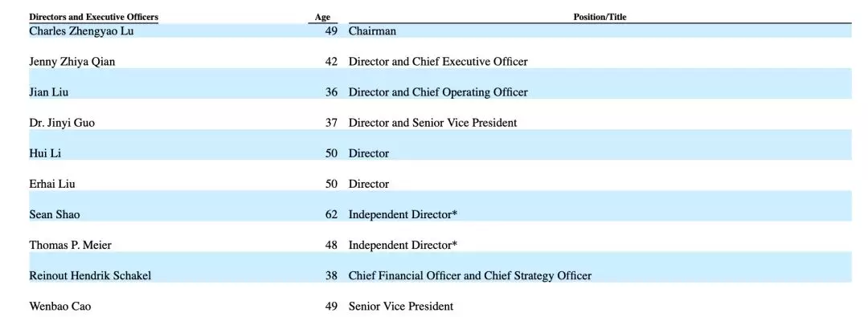
Task: Click Sean Shao's Independent Director* title
Action: coord(403,214)
